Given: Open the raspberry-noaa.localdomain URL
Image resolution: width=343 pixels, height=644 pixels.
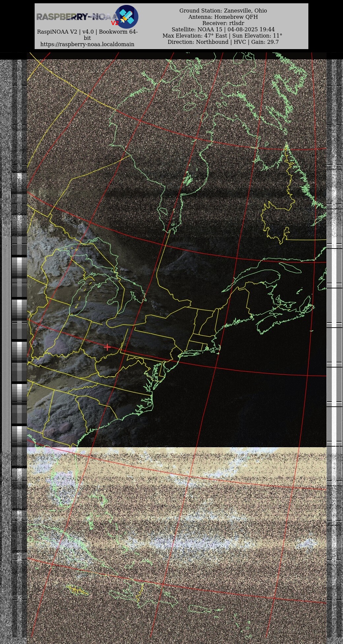Looking at the screenshot, I should click(87, 44).
